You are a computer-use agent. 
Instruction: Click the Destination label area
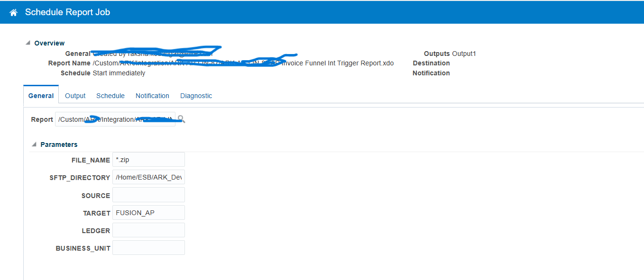431,63
